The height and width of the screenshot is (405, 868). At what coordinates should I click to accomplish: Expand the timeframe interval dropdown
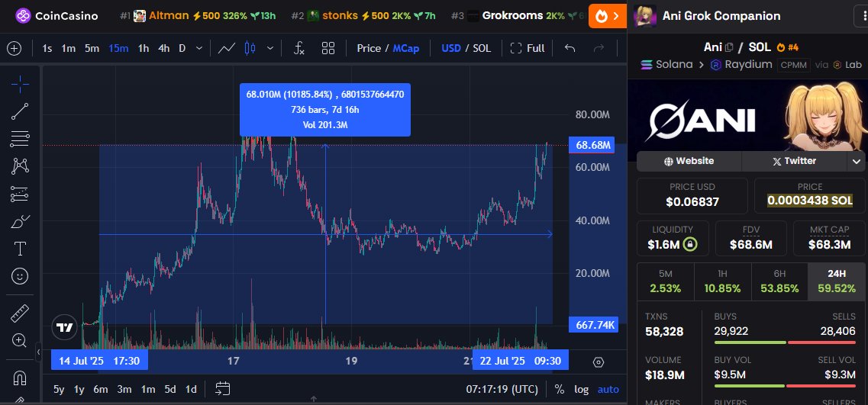pos(199,48)
